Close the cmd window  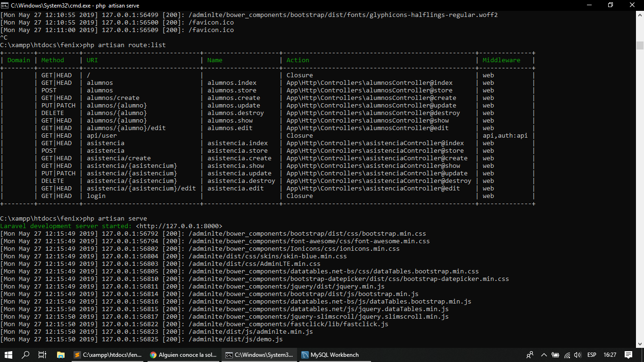pyautogui.click(x=633, y=5)
